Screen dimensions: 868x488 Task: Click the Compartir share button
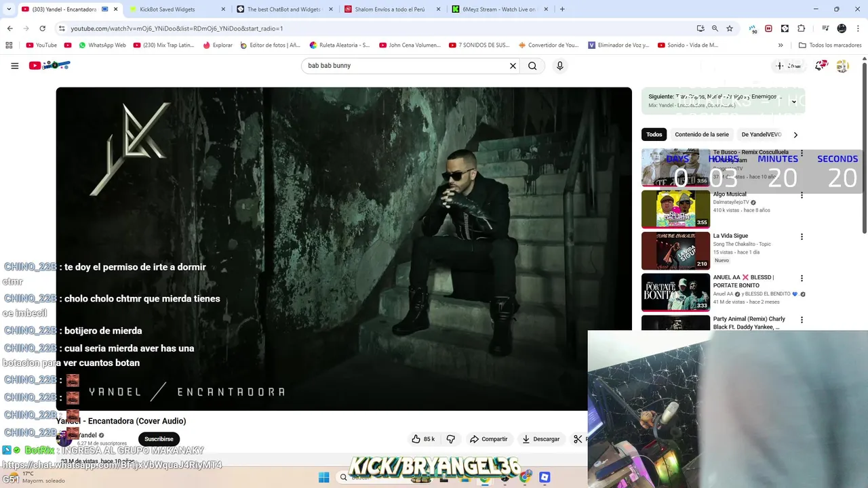(x=488, y=439)
